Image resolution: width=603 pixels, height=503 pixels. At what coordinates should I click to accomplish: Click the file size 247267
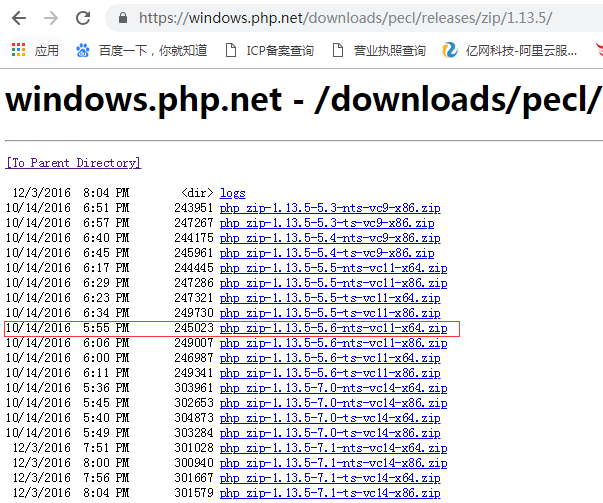193,223
